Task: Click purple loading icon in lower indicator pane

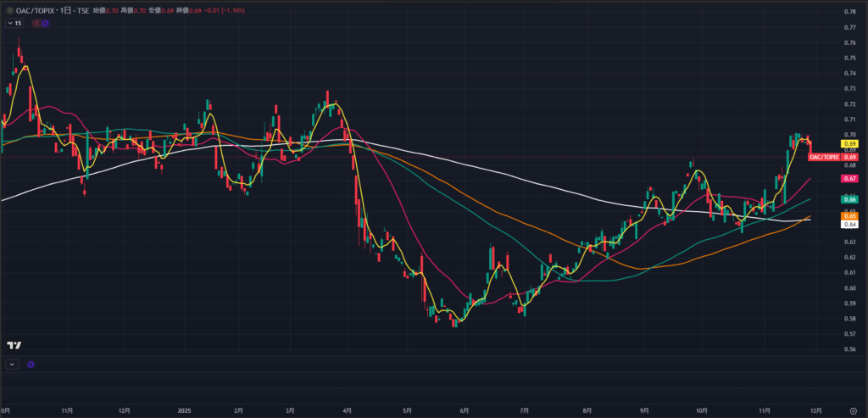Action: (x=31, y=364)
